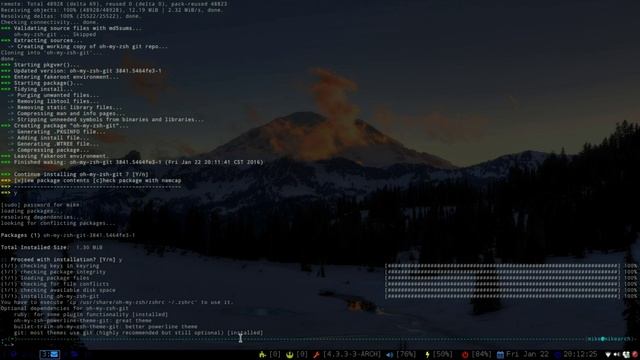Click the date Fri Jan 22
This screenshot has height=360, width=640.
527,354
